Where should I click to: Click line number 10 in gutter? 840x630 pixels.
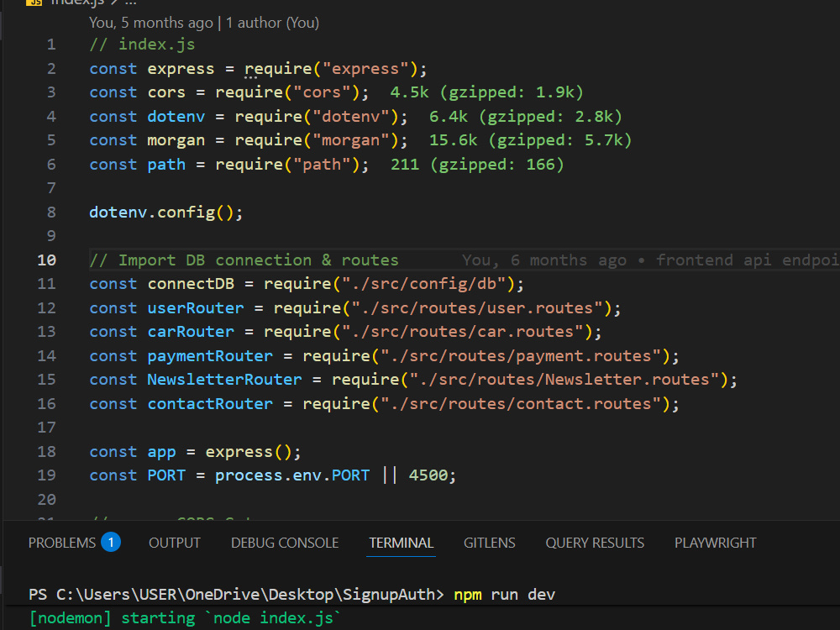(46, 260)
